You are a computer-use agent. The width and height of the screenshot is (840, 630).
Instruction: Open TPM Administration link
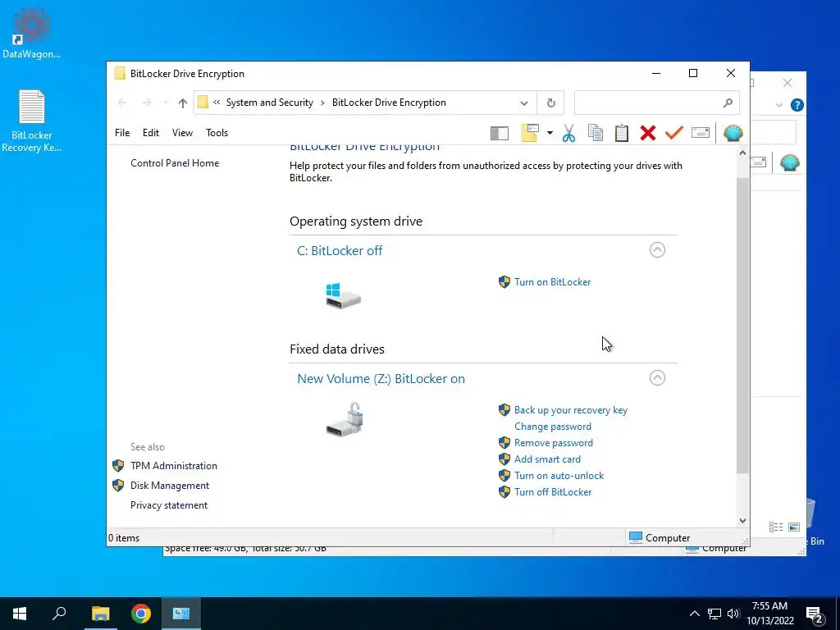(x=174, y=466)
